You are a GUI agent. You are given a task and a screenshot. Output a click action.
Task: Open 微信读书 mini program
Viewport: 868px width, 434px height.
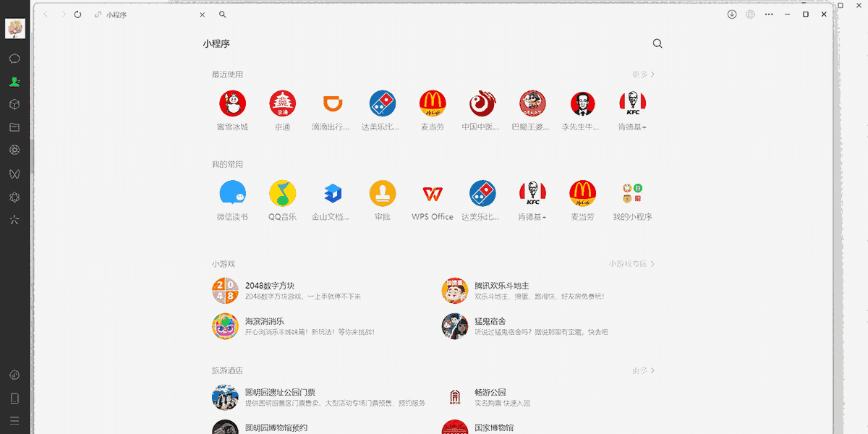(232, 193)
